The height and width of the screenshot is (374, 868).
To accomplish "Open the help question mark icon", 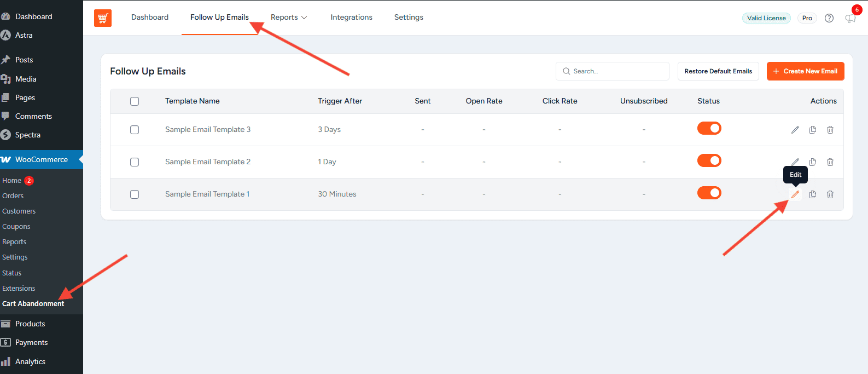I will coord(829,18).
